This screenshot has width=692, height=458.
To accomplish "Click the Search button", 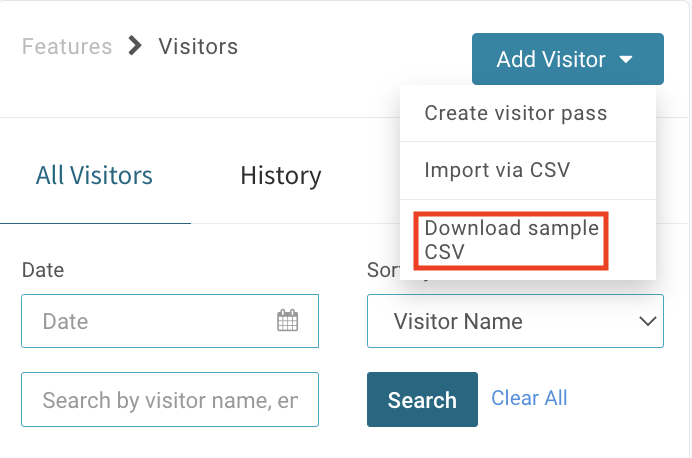I will 422,399.
